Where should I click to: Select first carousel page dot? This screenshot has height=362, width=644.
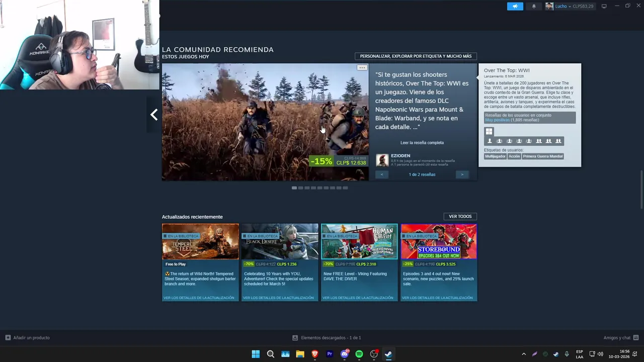click(294, 188)
